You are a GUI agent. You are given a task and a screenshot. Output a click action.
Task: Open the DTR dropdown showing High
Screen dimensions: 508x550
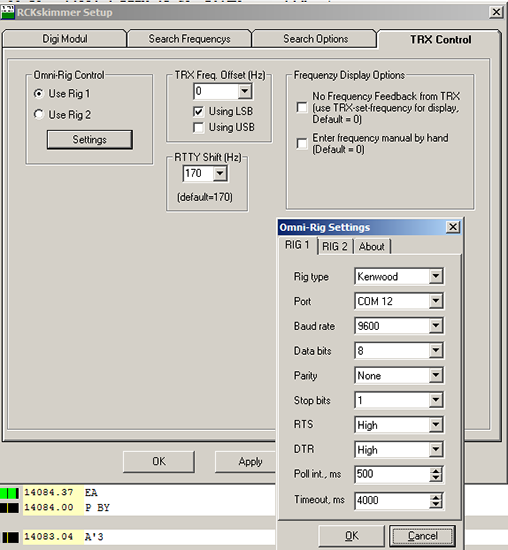tap(436, 450)
